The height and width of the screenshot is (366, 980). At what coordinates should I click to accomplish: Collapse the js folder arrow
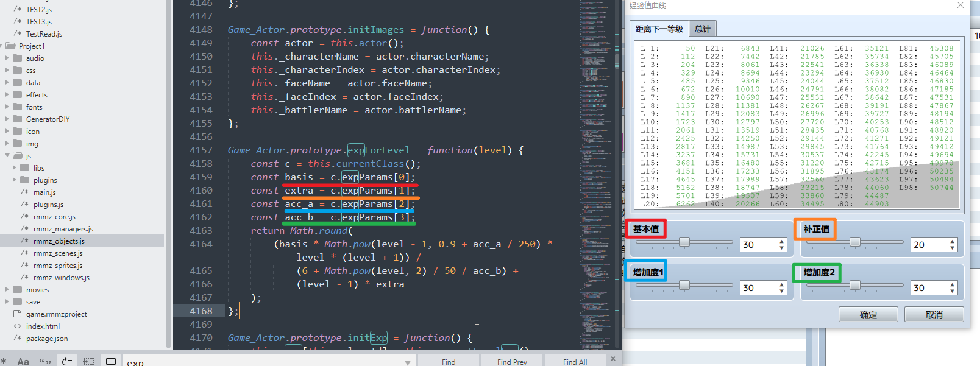coord(7,156)
